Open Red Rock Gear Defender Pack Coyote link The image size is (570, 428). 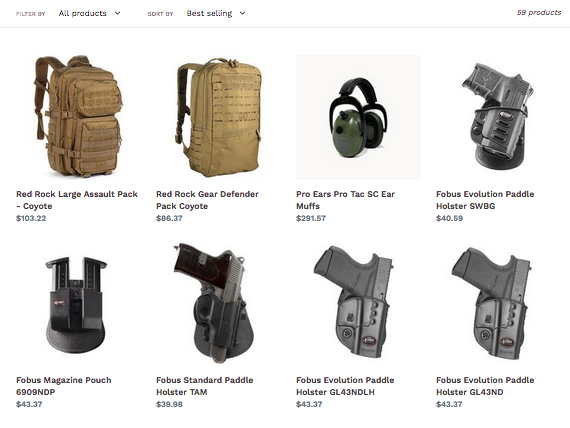click(207, 200)
